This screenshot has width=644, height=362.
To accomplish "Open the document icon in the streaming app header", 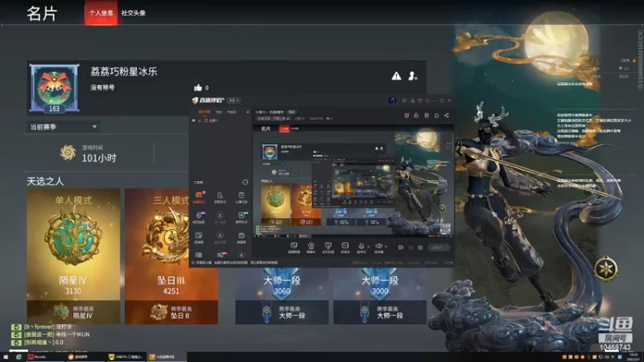I will click(x=427, y=115).
